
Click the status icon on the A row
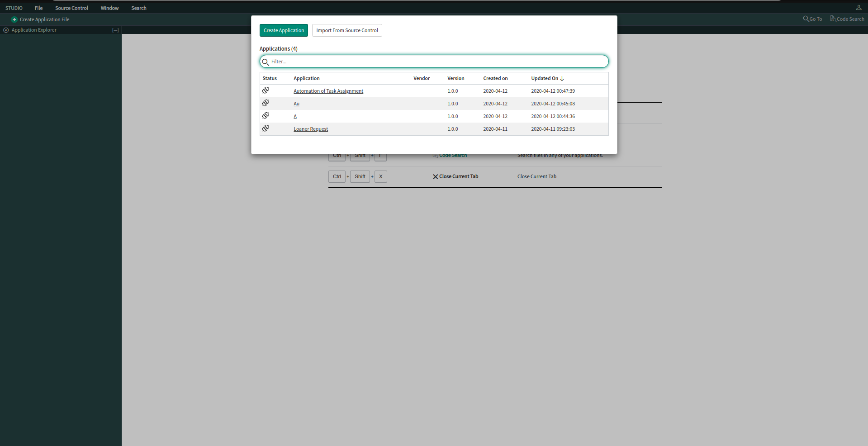(266, 115)
